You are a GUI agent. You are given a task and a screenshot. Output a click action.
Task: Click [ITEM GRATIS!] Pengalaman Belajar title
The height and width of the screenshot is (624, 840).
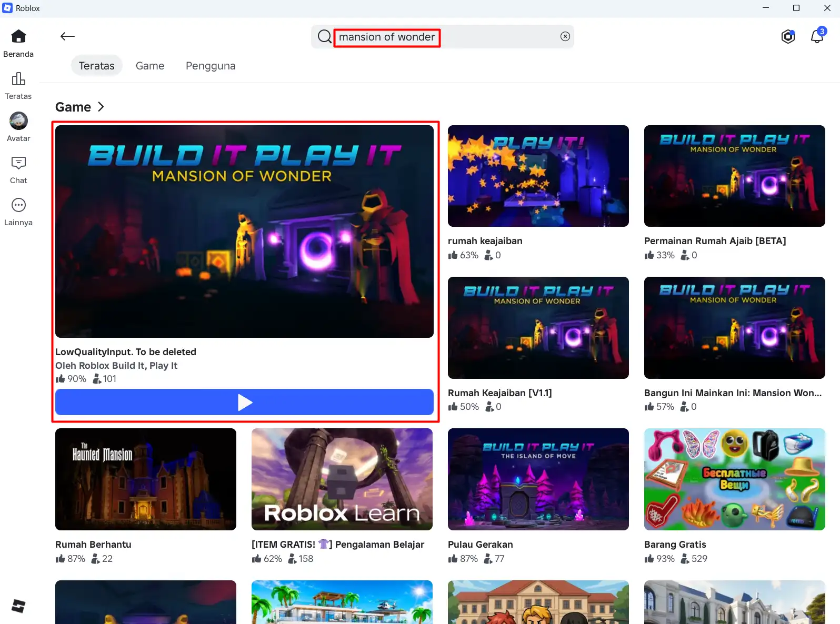(x=338, y=545)
